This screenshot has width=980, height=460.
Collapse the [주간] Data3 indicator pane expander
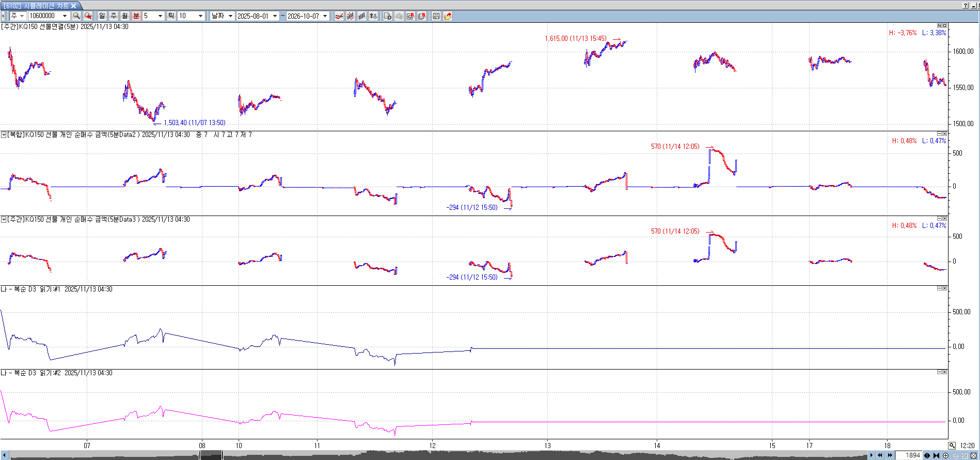coord(4,220)
